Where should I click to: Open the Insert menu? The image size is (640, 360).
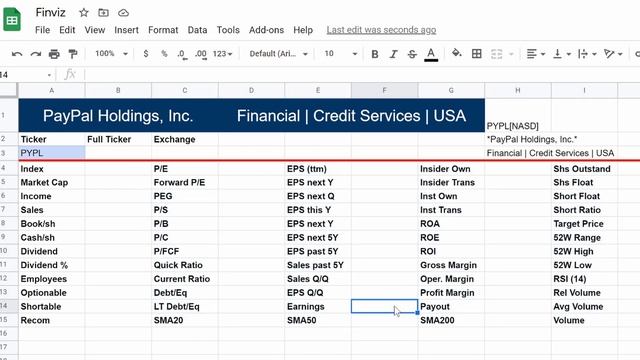tap(126, 30)
